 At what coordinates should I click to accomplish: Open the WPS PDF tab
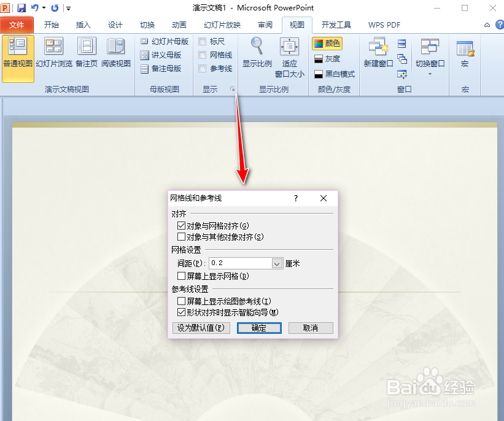[384, 25]
